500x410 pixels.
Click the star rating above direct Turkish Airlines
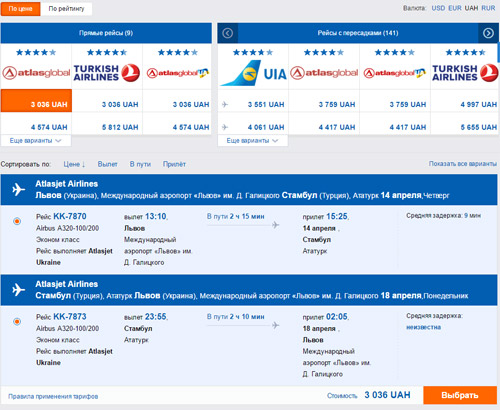(107, 52)
